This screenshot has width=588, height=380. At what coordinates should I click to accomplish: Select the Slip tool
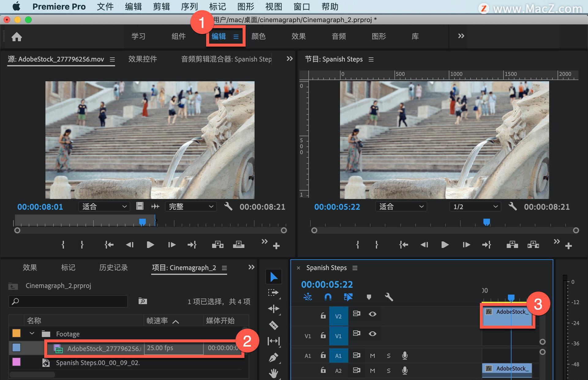(273, 341)
